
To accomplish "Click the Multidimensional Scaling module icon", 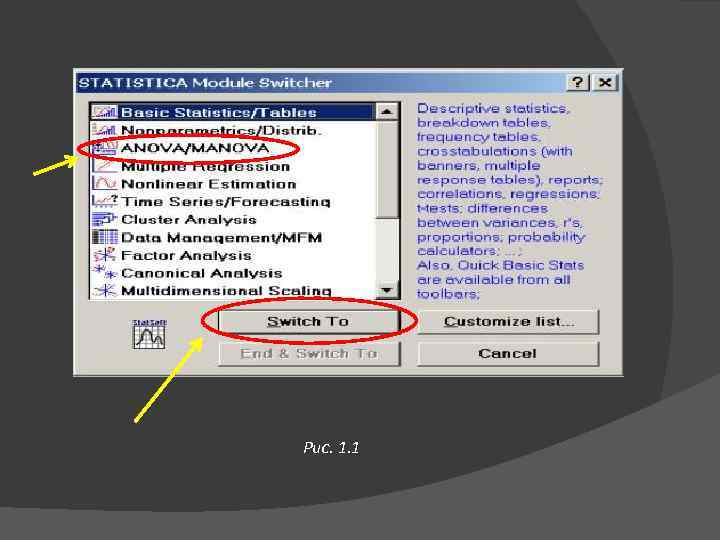I will (105, 291).
